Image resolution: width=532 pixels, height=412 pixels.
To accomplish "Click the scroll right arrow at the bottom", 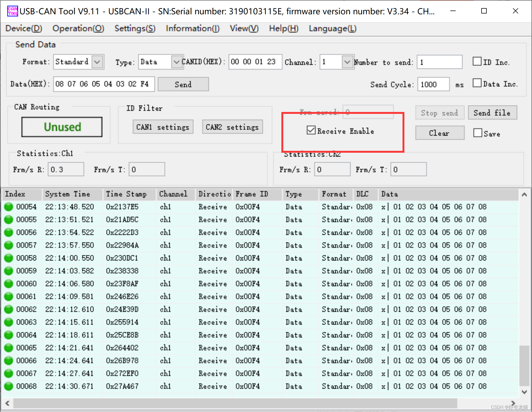I will coord(513,403).
